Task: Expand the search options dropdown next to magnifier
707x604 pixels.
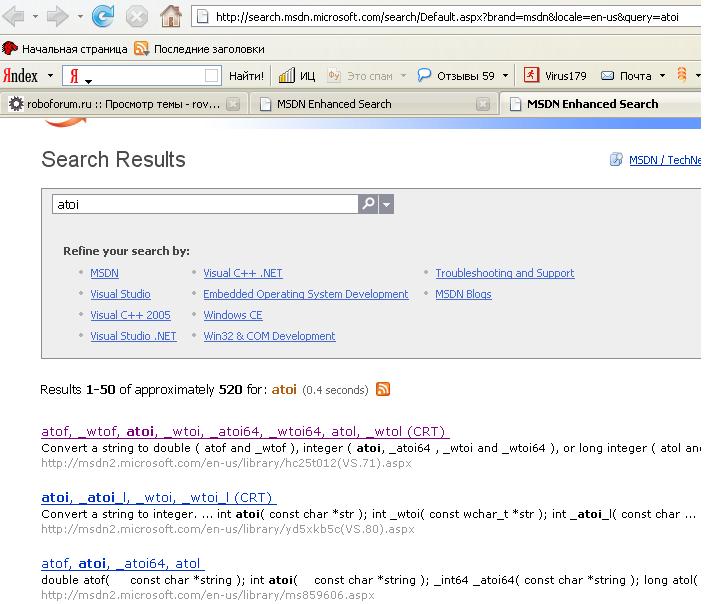Action: pos(387,204)
